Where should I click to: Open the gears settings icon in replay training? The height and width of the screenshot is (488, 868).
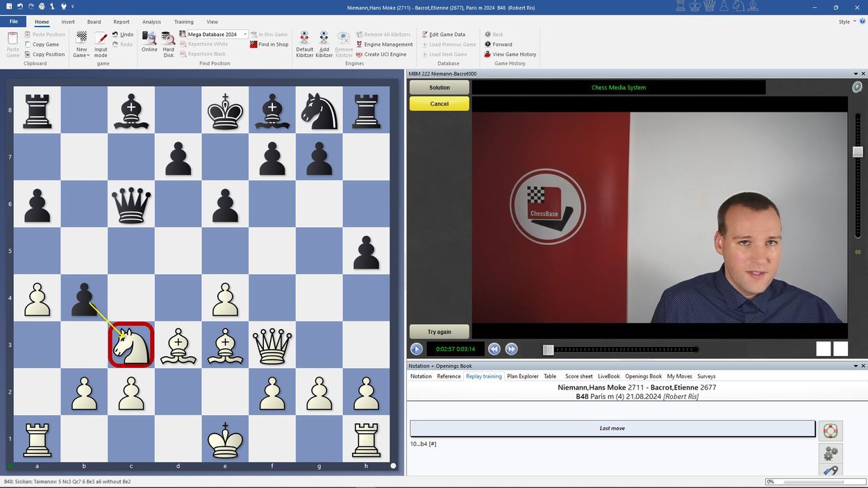tap(830, 453)
